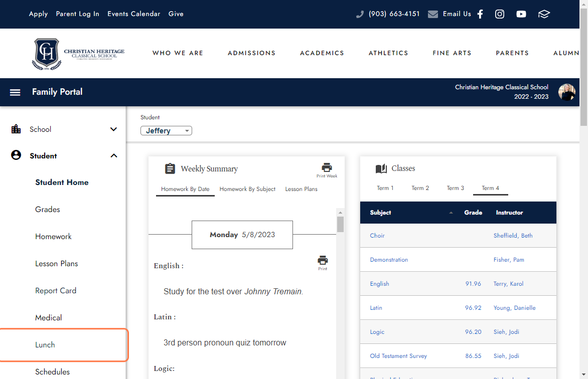This screenshot has width=588, height=379.
Task: Open Medical in sidebar
Action: click(48, 317)
